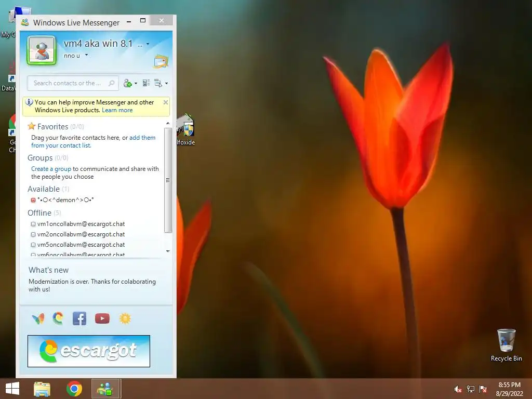
Task: Collapse the Groups section header
Action: click(40, 158)
